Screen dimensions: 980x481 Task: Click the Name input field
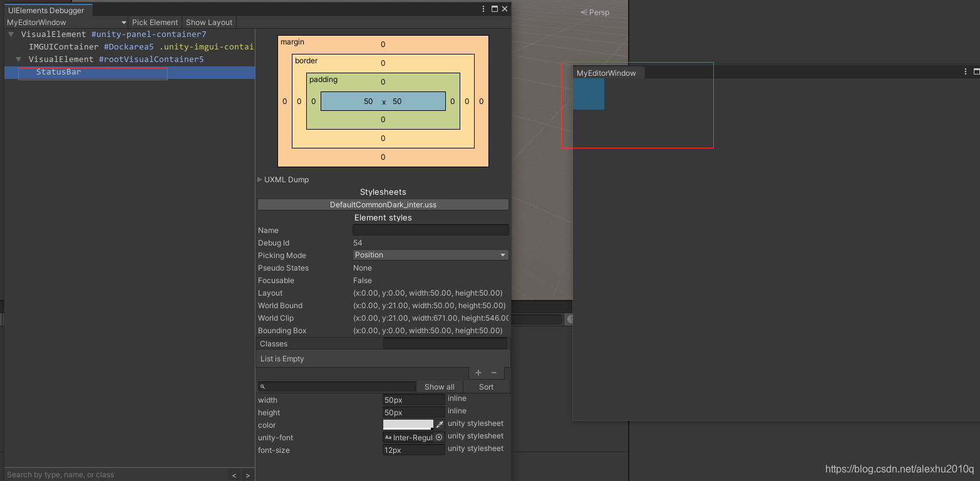tap(431, 230)
